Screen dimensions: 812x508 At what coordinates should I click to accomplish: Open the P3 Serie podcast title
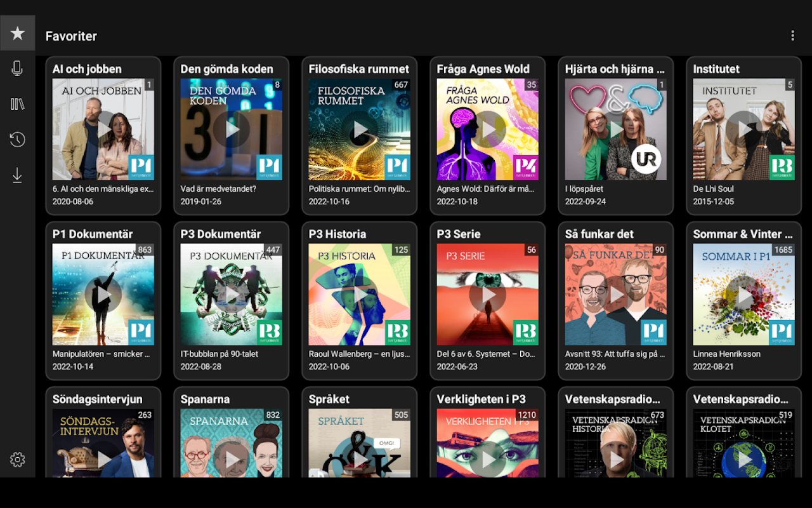pos(459,234)
